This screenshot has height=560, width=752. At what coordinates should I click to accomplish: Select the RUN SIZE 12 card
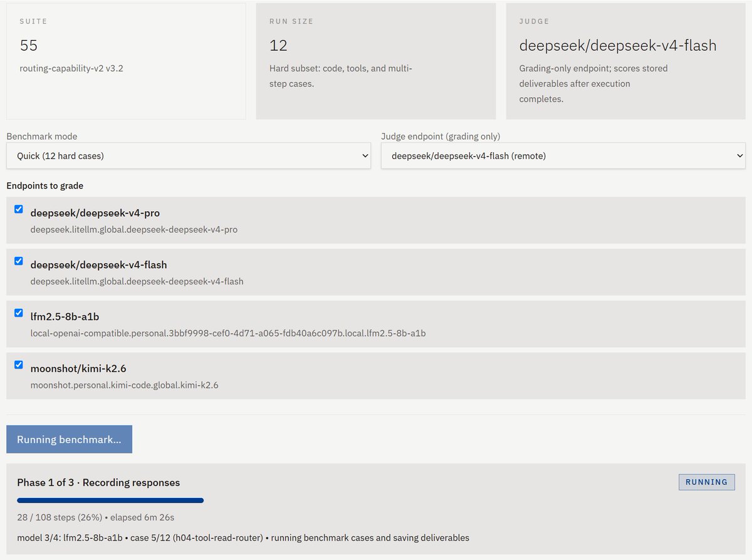click(x=376, y=61)
